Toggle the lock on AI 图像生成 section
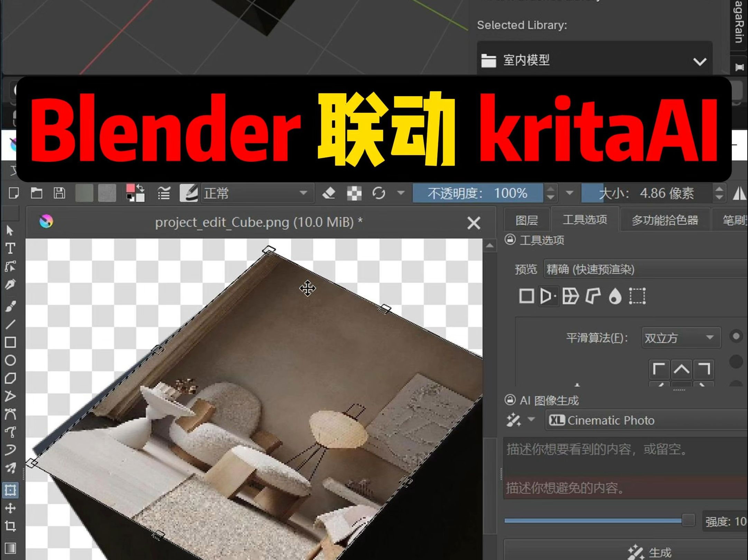This screenshot has width=748, height=560. point(511,400)
